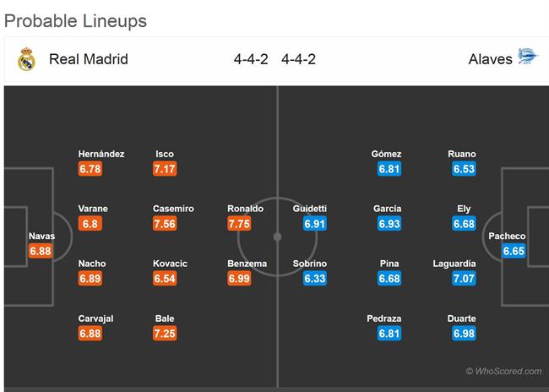Click the Pedraza player name

(384, 318)
